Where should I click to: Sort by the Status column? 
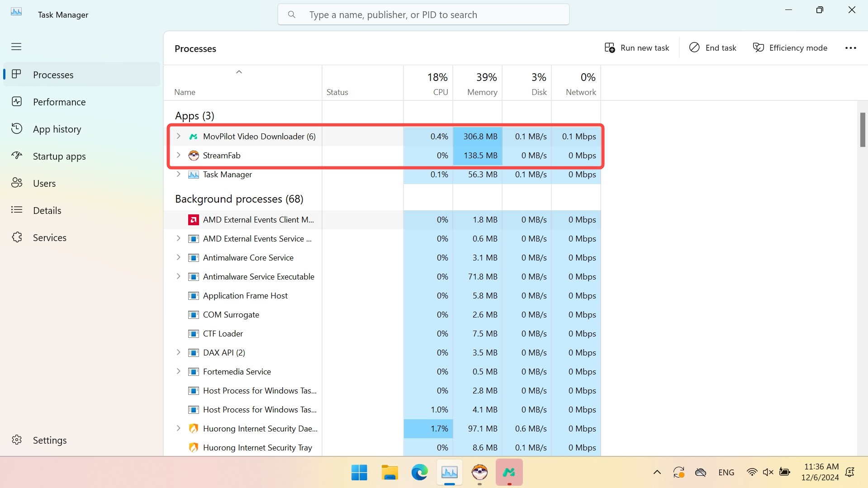tap(362, 83)
